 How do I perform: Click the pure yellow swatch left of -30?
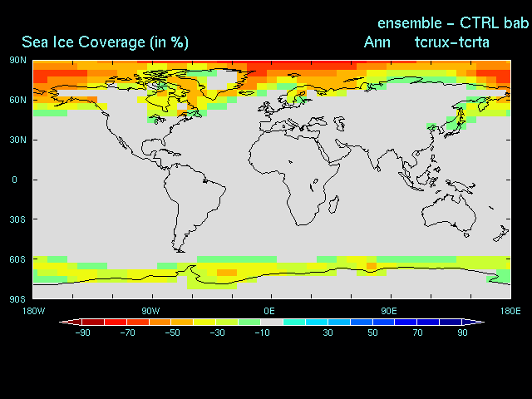tap(204, 322)
